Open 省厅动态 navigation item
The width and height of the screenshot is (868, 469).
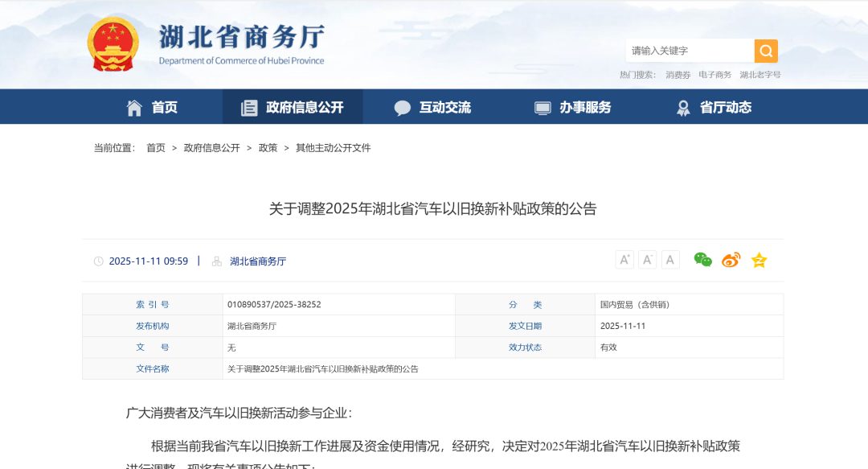coord(714,107)
